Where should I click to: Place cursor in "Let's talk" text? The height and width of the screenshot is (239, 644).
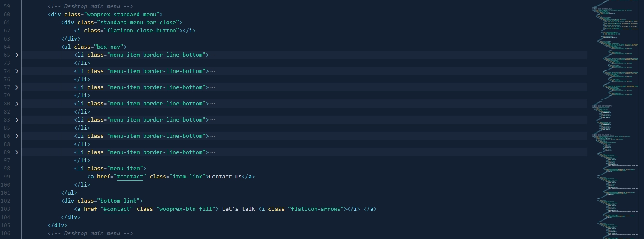(238, 209)
